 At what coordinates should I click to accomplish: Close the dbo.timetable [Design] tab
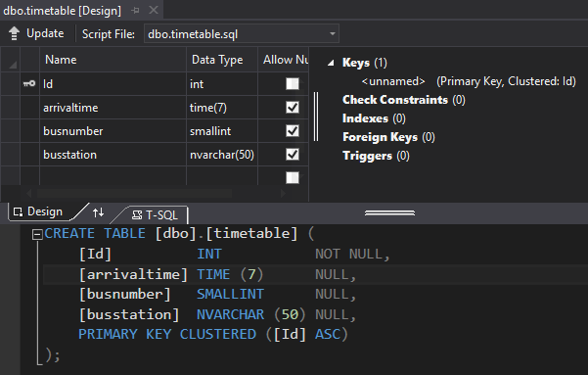pos(154,10)
